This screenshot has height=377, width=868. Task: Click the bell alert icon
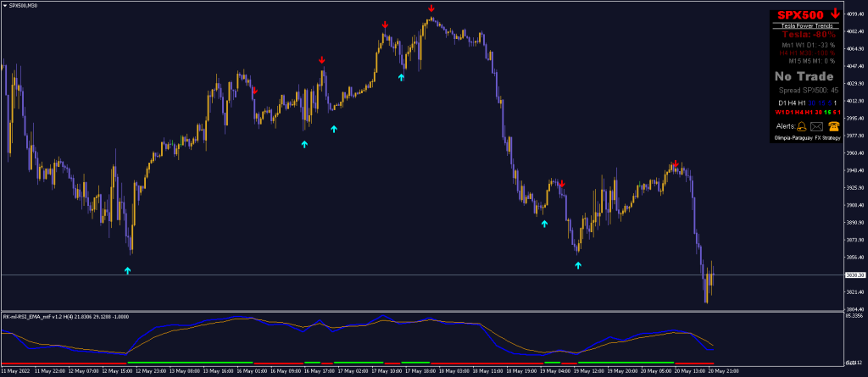(801, 126)
